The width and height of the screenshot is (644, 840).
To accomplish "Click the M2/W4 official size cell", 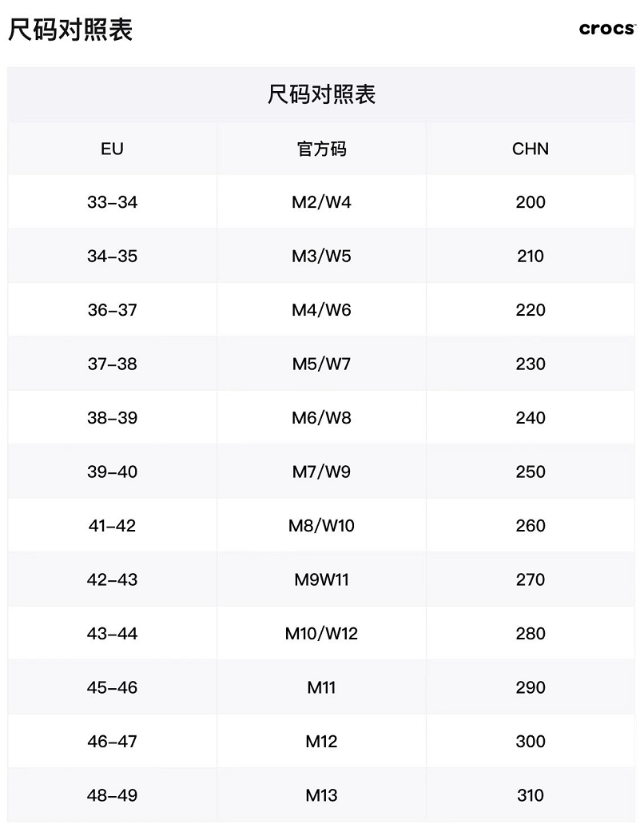I will point(321,202).
